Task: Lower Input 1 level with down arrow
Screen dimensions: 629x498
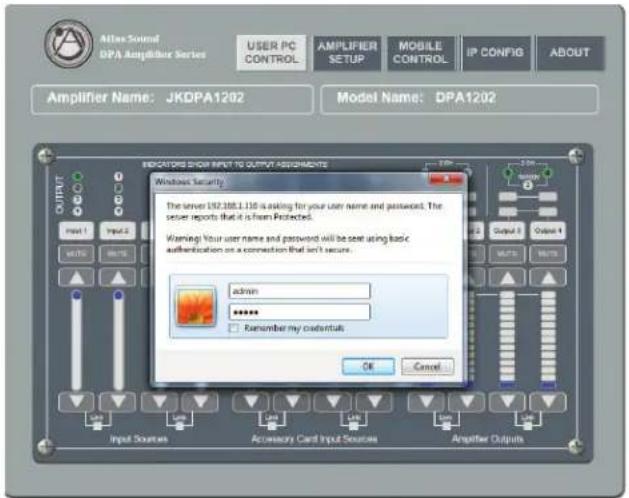Action: 77,402
